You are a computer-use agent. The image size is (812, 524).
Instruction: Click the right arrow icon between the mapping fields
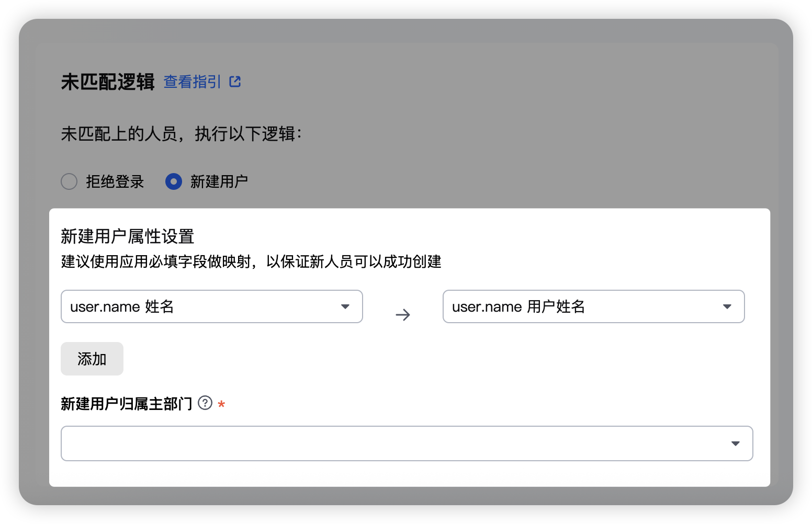click(x=403, y=315)
